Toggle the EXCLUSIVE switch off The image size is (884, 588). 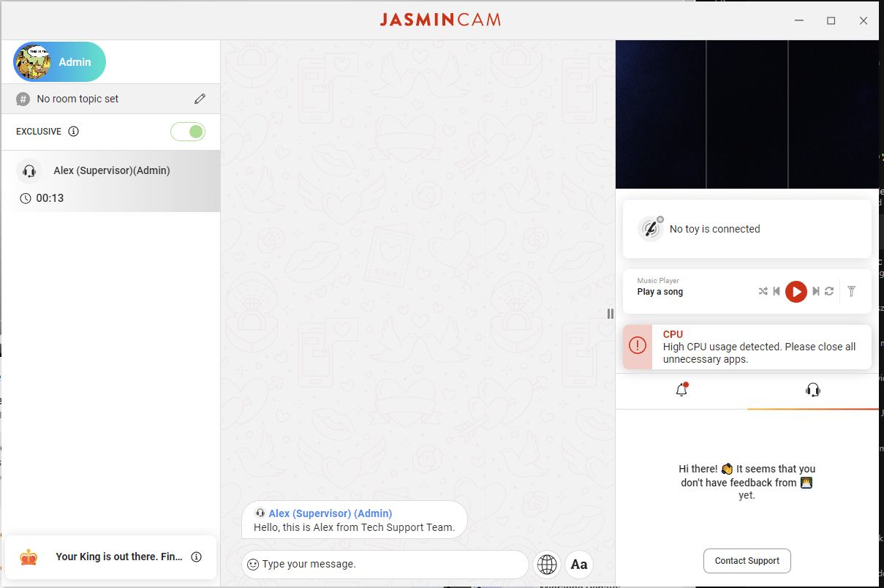coord(188,132)
